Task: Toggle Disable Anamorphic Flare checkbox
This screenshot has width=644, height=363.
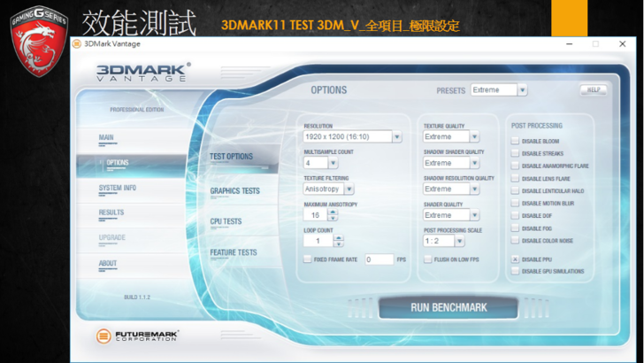Action: tap(515, 166)
